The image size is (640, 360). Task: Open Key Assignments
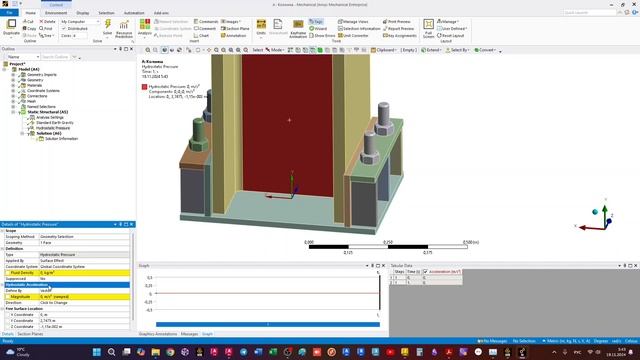coord(400,36)
